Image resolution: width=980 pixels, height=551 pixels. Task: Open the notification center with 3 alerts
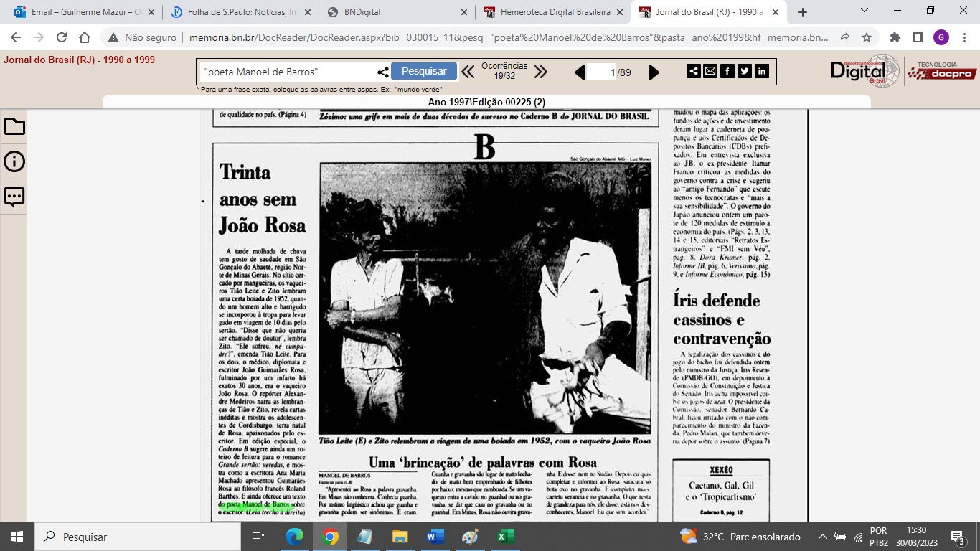[957, 537]
